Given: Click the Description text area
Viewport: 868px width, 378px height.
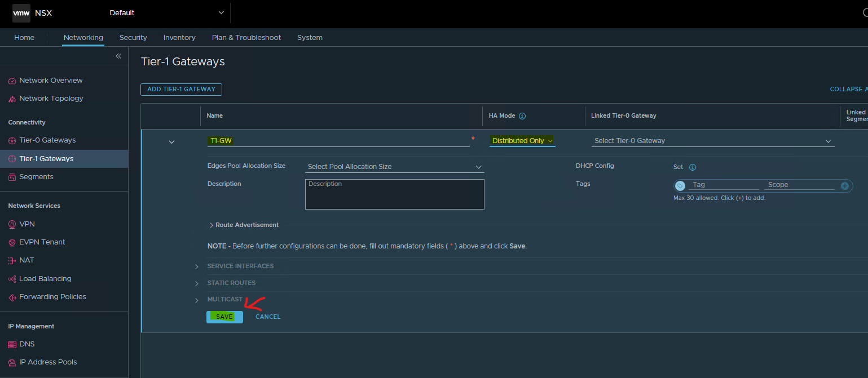Looking at the screenshot, I should coord(395,194).
